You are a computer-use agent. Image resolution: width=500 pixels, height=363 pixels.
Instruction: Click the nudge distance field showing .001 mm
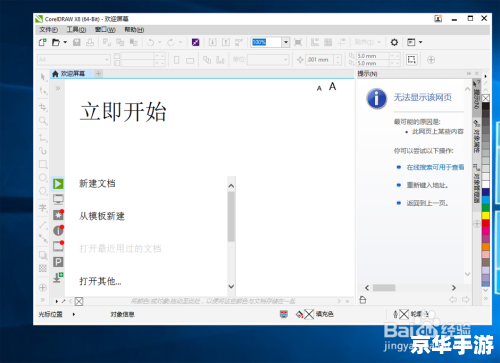(320, 60)
